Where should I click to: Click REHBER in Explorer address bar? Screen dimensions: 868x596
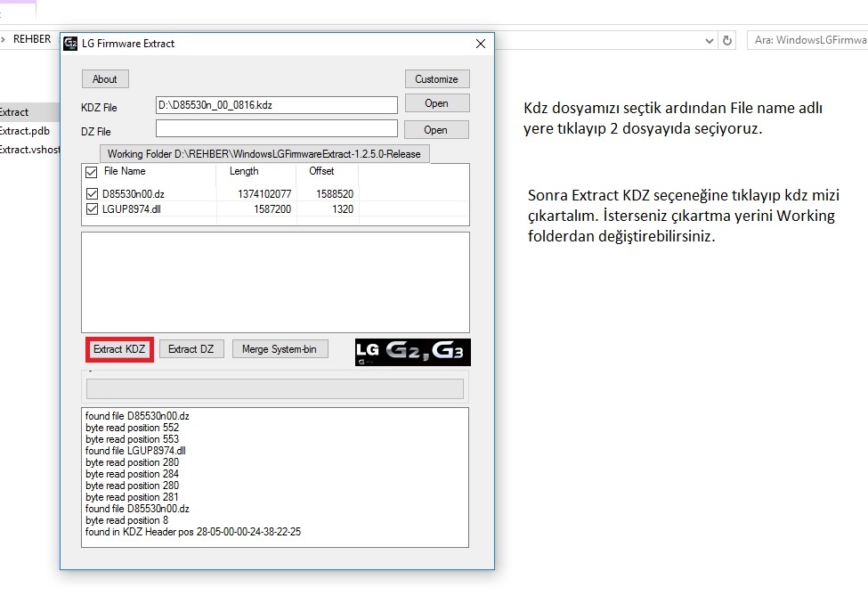point(32,39)
